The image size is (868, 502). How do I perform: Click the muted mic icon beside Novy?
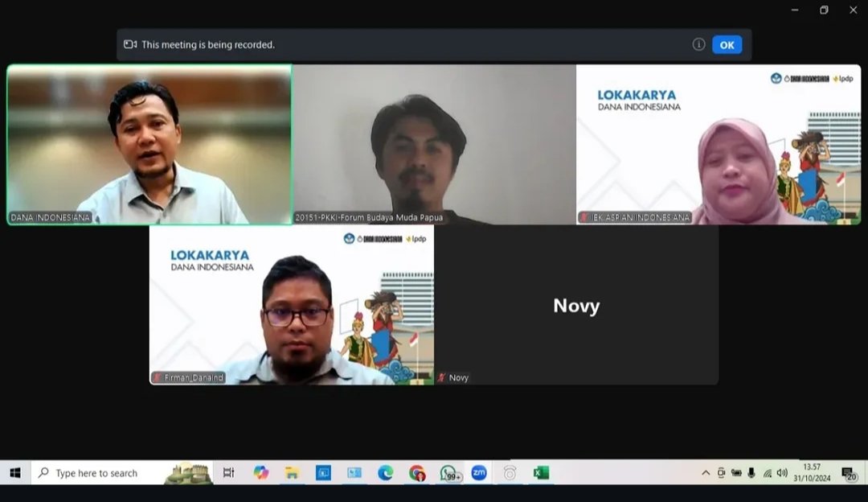coord(442,378)
